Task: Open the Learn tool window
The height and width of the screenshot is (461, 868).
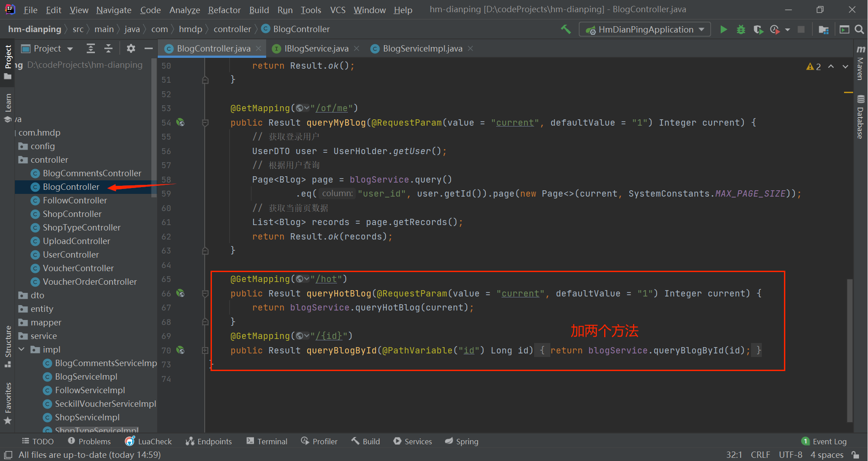Action: point(8,108)
